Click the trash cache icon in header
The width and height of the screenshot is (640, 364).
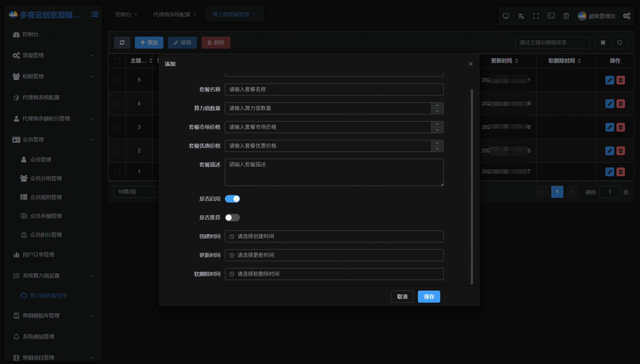click(566, 16)
